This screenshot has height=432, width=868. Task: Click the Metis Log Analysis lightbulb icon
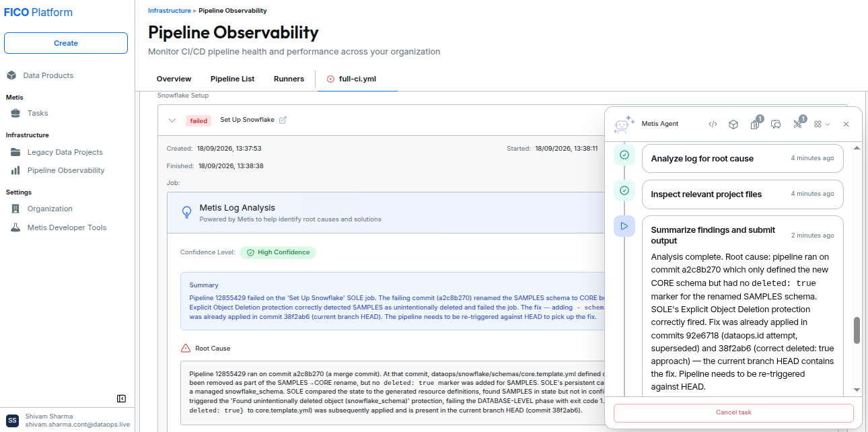pos(187,213)
